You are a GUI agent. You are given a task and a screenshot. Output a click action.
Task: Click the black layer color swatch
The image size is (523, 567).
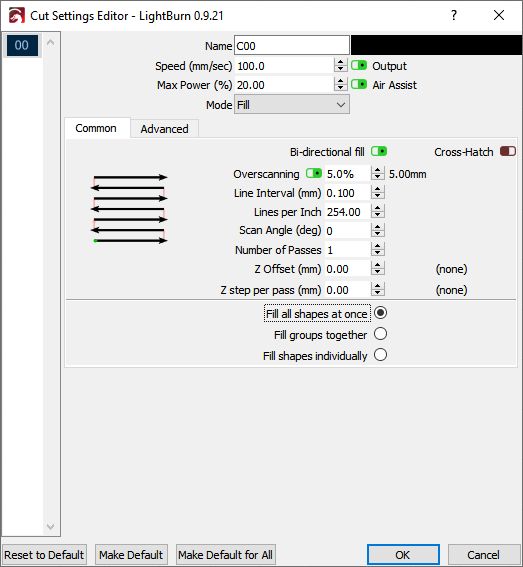point(436,45)
